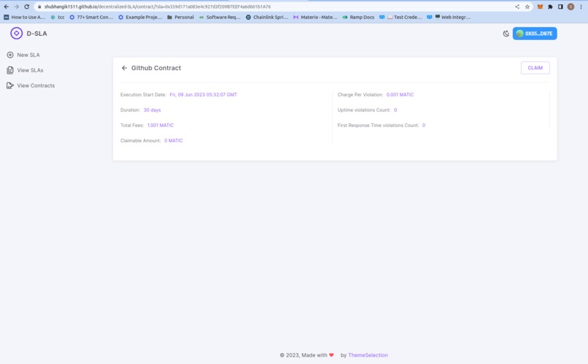Viewport: 588px width, 364px height.
Task: Open the Chrome profile avatar
Action: coord(570,7)
